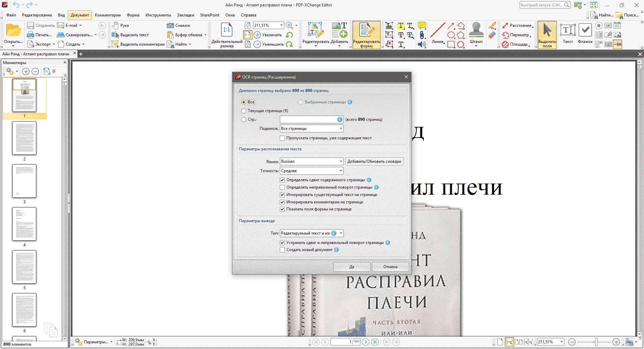The image size is (644, 349).
Task: Open the 'Языки' dropdown showing Russian
Action: (312, 161)
